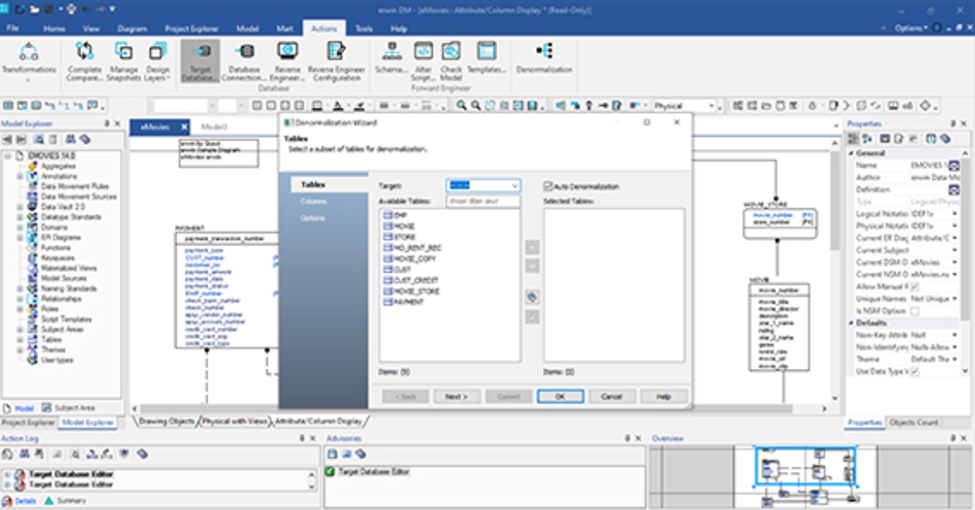975x510 pixels.
Task: Click the save icon in Advisories panel
Action: tap(332, 455)
